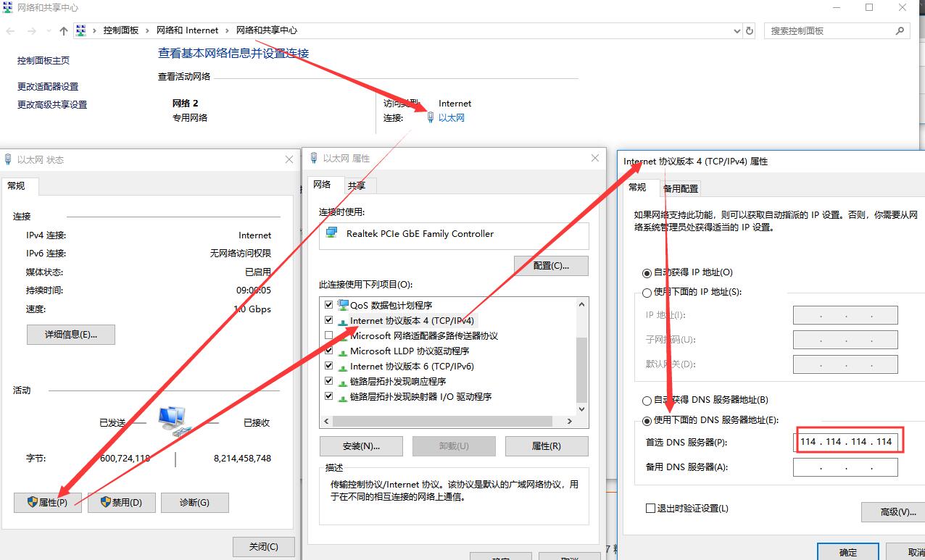Select Microsoft LLDP 协议驱动程序 list item
The height and width of the screenshot is (560, 925).
[x=410, y=351]
